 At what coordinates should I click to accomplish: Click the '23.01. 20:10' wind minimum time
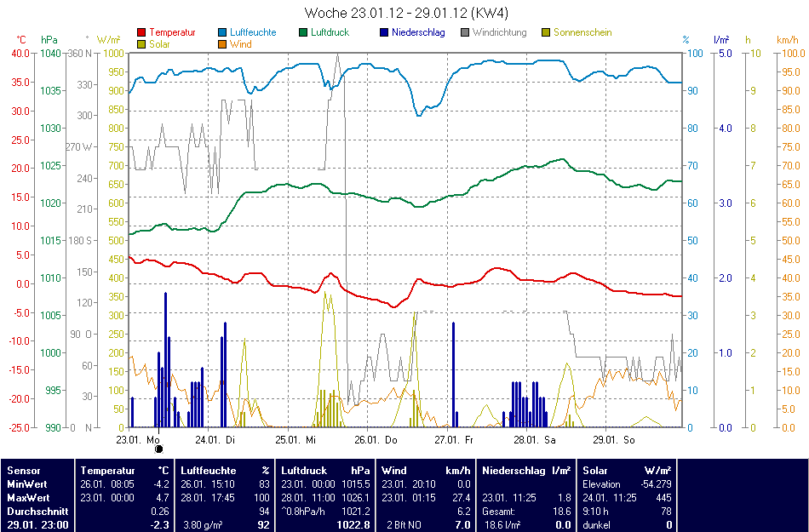(408, 484)
